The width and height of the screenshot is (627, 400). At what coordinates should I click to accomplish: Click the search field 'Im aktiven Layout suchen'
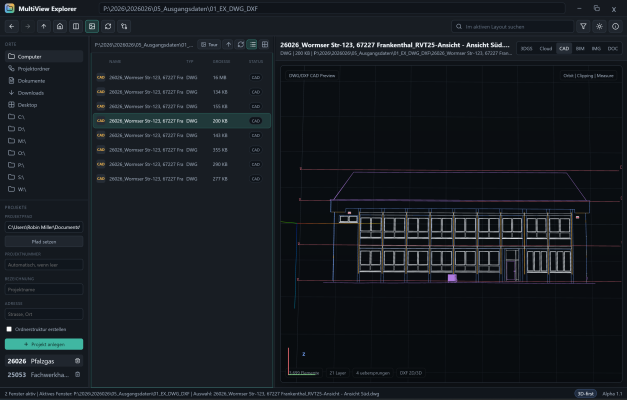tap(513, 26)
